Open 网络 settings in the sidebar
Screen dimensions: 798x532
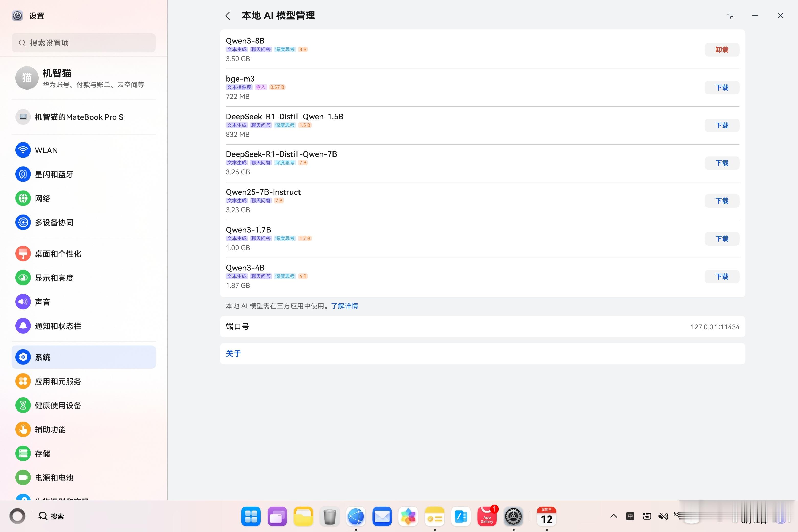(x=83, y=198)
